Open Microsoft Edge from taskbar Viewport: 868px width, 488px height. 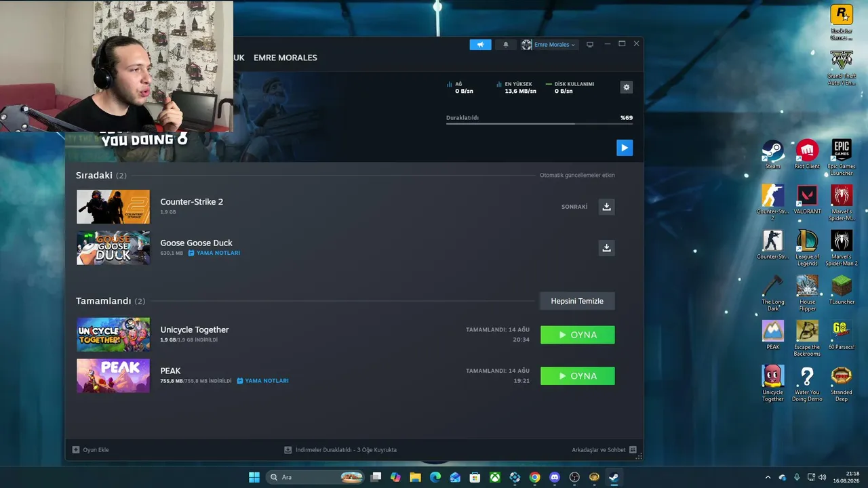(x=435, y=477)
